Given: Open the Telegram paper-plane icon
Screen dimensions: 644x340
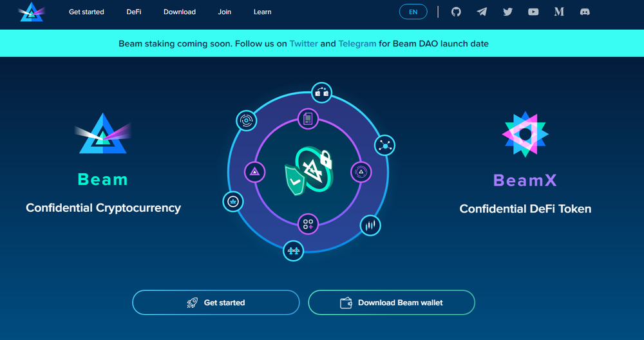Looking at the screenshot, I should [x=482, y=12].
